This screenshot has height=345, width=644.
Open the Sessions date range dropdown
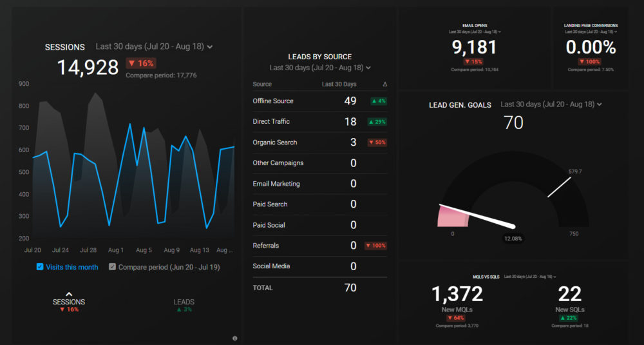click(x=154, y=46)
